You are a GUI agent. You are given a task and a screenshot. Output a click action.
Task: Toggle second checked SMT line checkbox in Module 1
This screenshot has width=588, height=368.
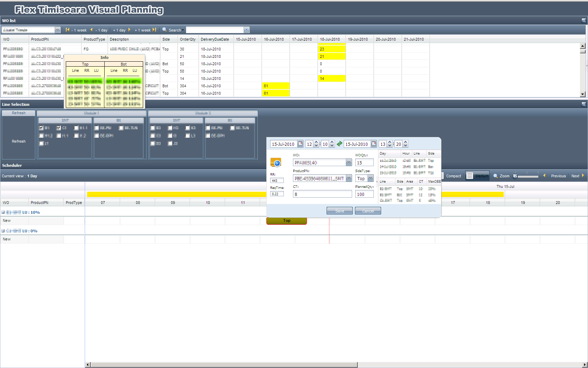(58, 128)
